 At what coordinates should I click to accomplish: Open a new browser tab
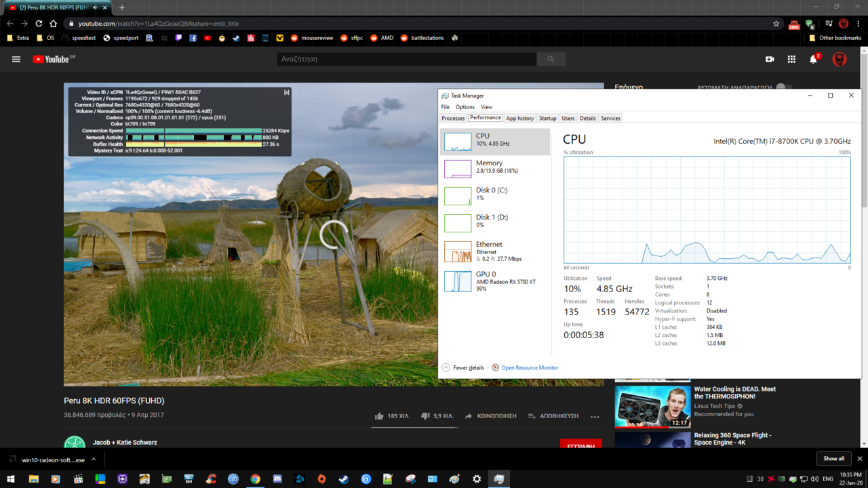point(122,7)
